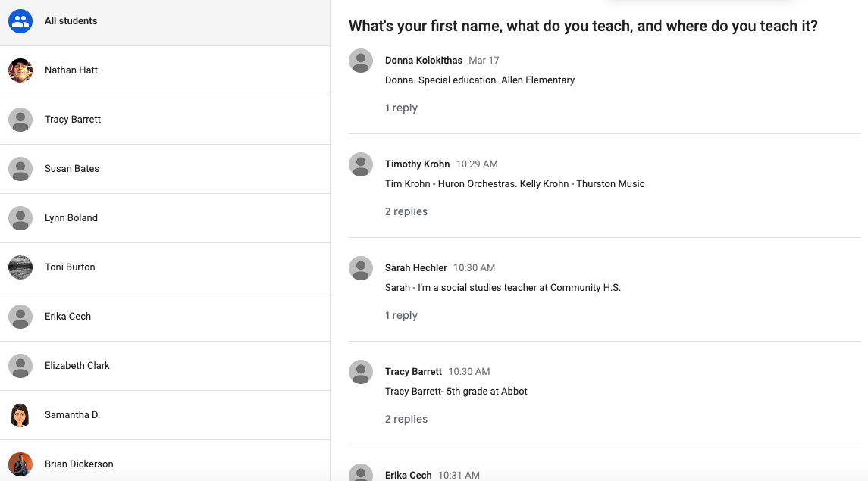Click Donna Kolokithas's avatar in responses
Viewport: 868px width, 481px height.
[x=360, y=61]
